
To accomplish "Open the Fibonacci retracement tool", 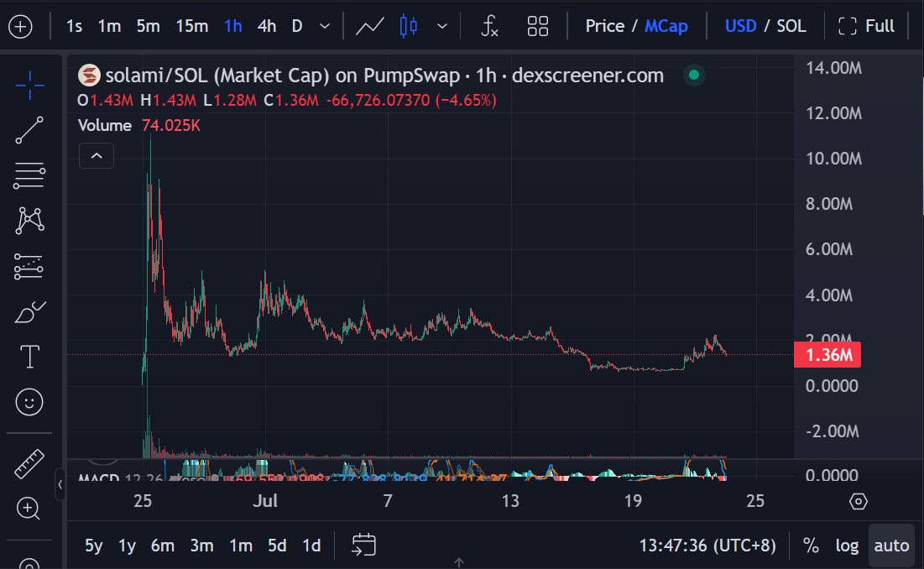I will pos(29,175).
